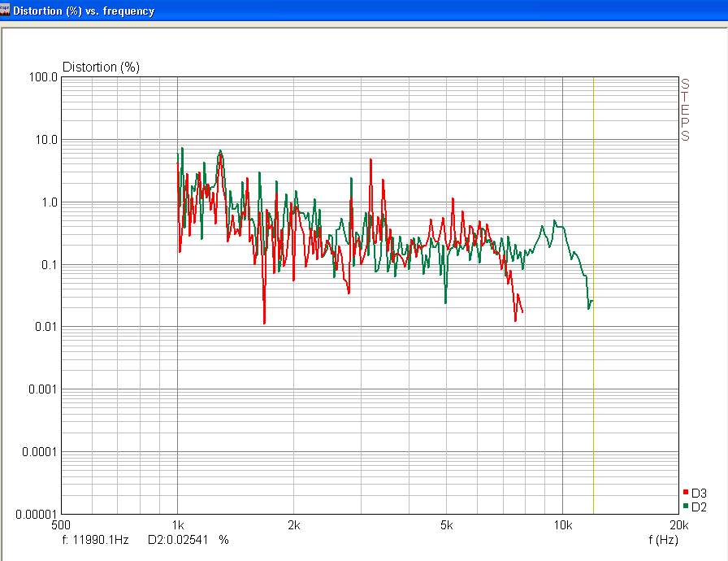Click the red D3 legend marker
Image resolution: width=728 pixels, height=561 pixels.
[x=686, y=492]
